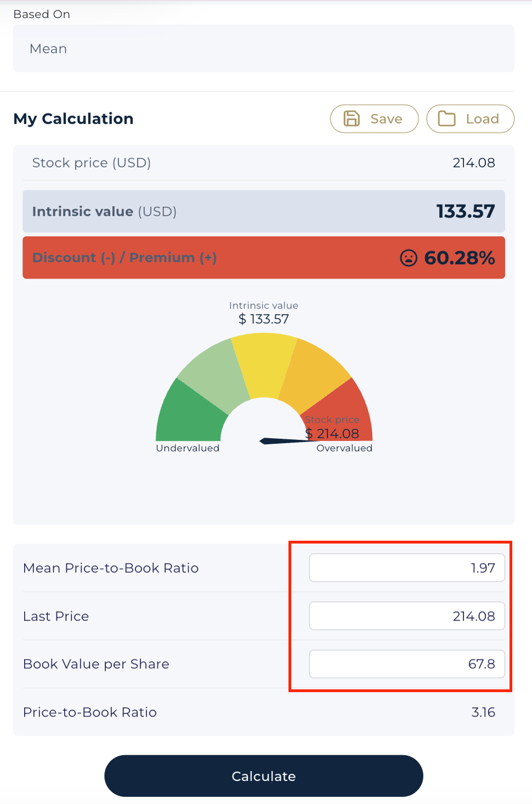Image resolution: width=532 pixels, height=804 pixels.
Task: Save the current calculation
Action: pyautogui.click(x=374, y=119)
